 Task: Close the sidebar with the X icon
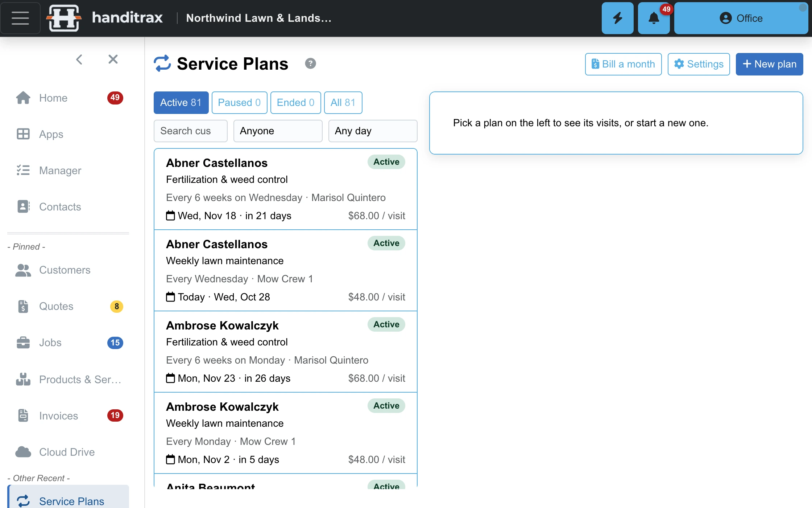tap(113, 59)
